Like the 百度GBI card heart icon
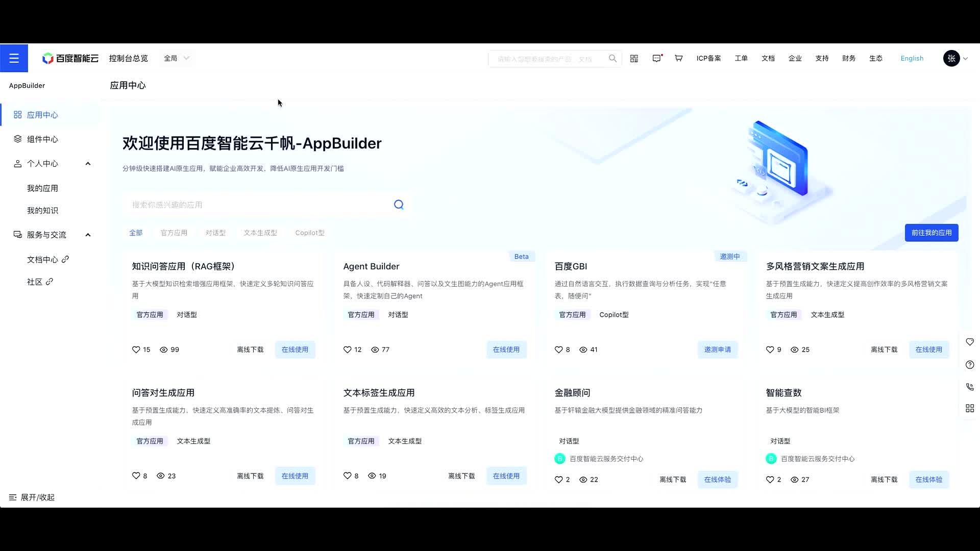 (558, 349)
